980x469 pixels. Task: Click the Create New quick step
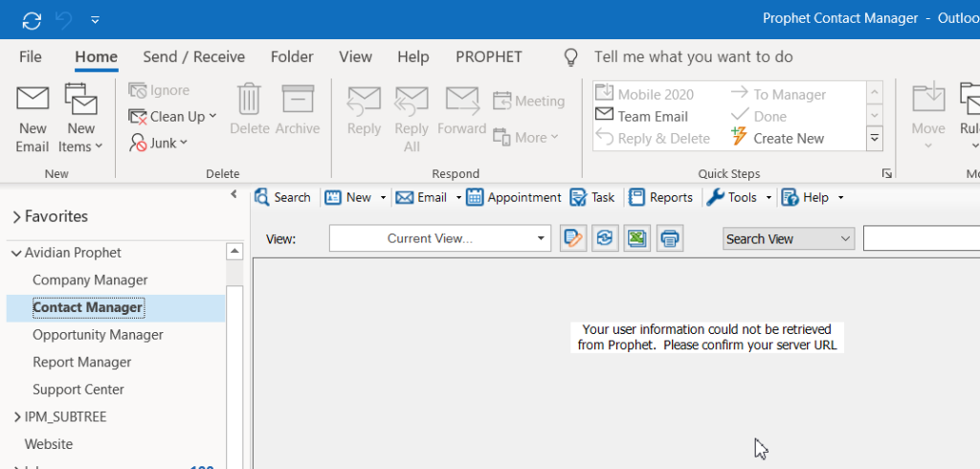(777, 138)
